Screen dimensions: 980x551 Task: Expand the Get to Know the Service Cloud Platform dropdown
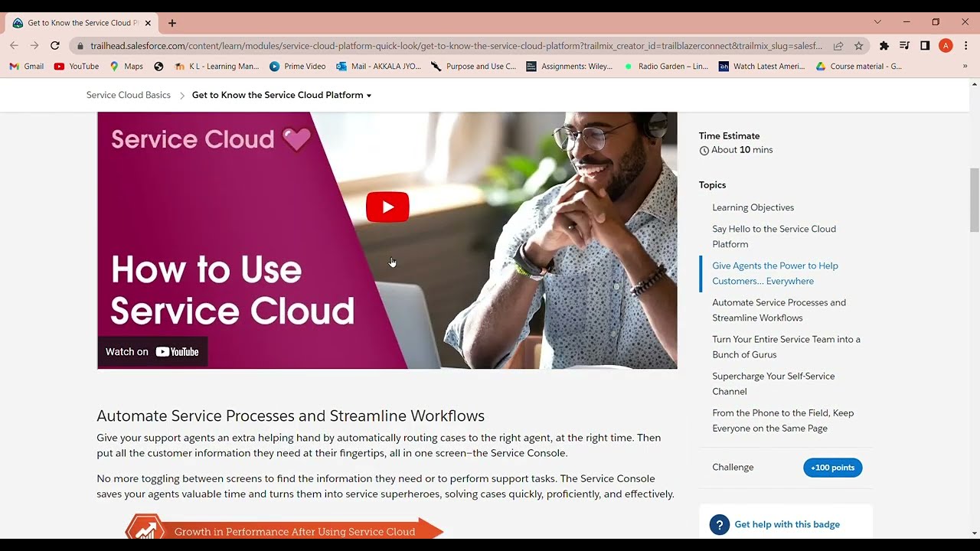[x=282, y=95]
